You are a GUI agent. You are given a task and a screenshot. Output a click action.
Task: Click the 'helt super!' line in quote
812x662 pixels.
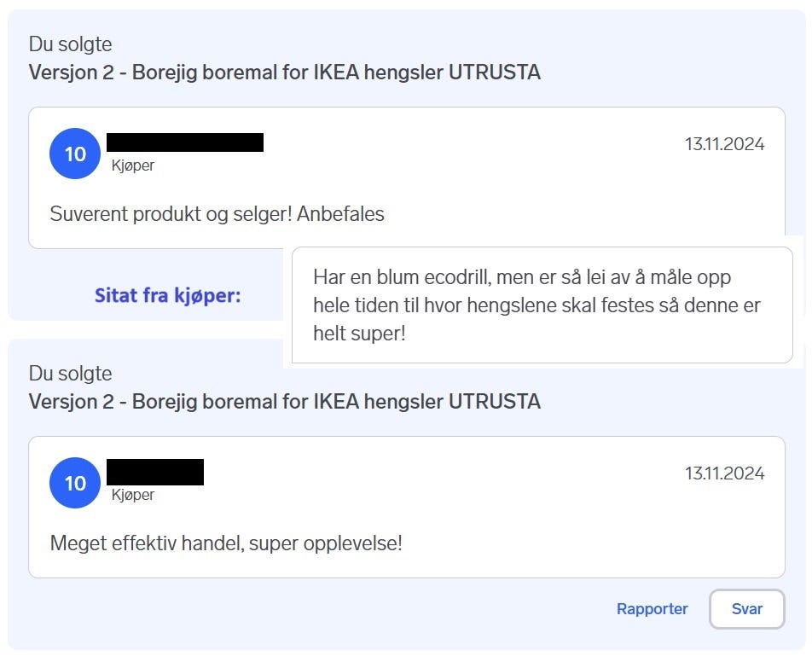coord(359,334)
